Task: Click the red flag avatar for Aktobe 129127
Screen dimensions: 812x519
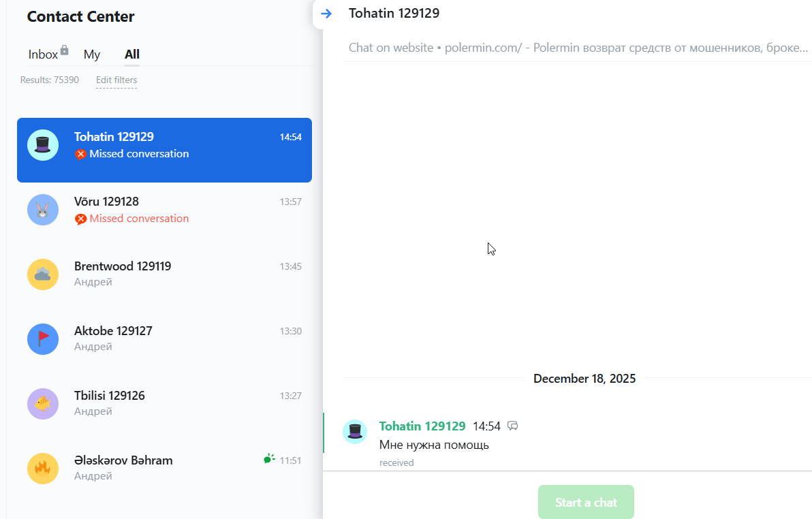Action: coord(43,339)
